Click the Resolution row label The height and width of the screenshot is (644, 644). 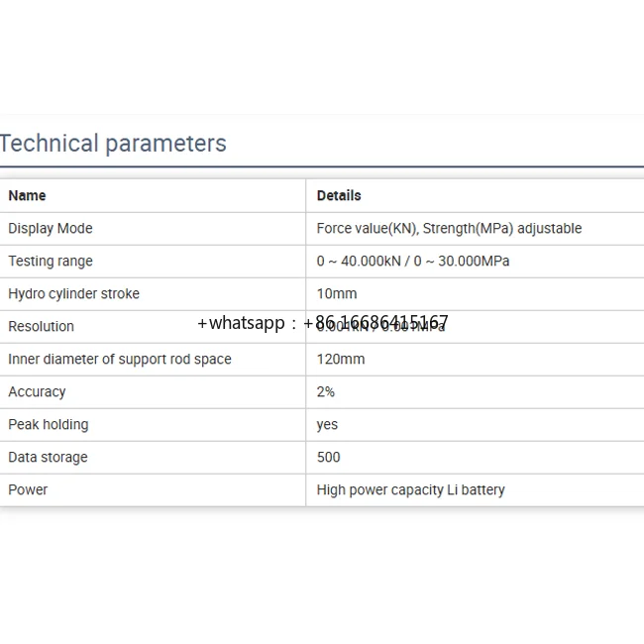pyautogui.click(x=42, y=326)
